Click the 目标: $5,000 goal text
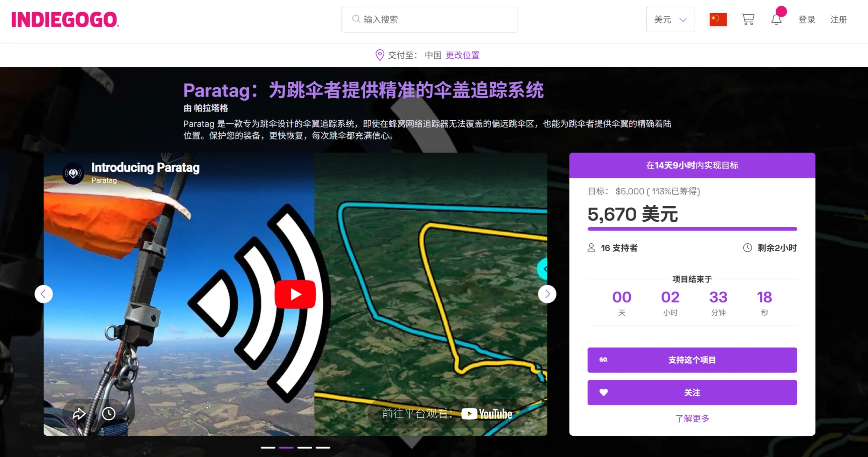This screenshot has width=868, height=457. pos(644,191)
